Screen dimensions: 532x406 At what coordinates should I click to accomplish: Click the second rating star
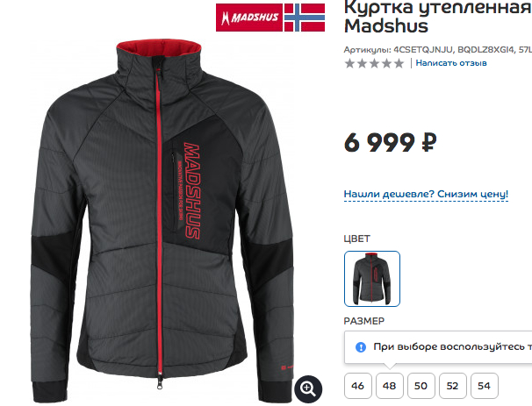coord(362,63)
